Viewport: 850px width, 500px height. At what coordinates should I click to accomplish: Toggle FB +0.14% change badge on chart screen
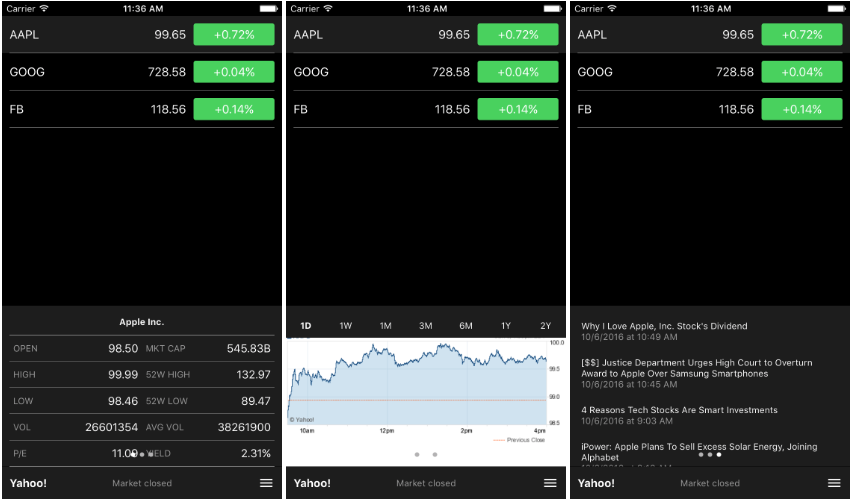pos(518,109)
